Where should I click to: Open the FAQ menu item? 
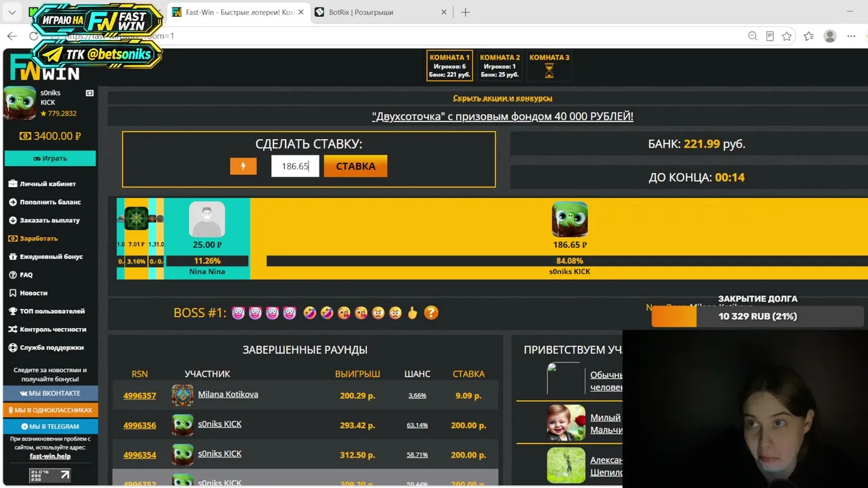click(26, 275)
